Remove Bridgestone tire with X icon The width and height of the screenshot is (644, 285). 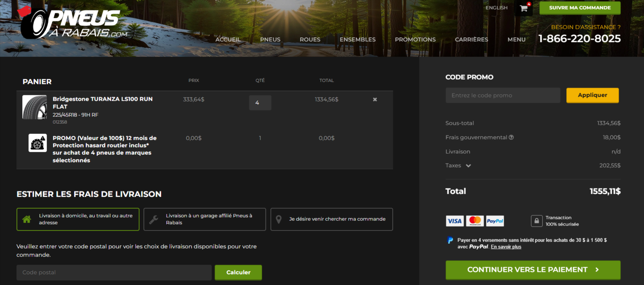pyautogui.click(x=375, y=100)
